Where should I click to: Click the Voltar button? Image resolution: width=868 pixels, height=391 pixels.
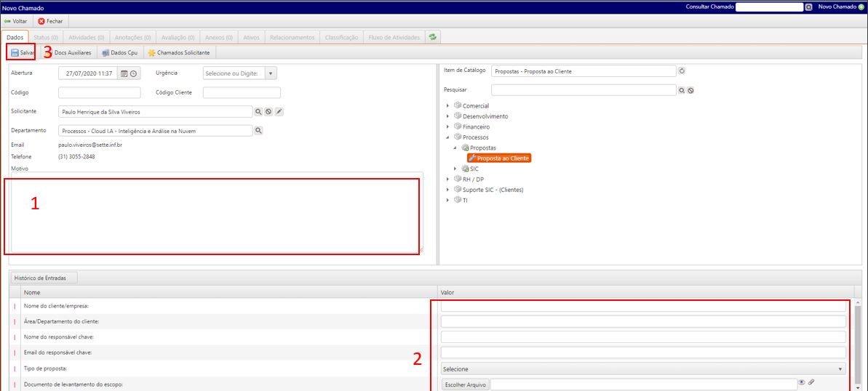pyautogui.click(x=16, y=21)
